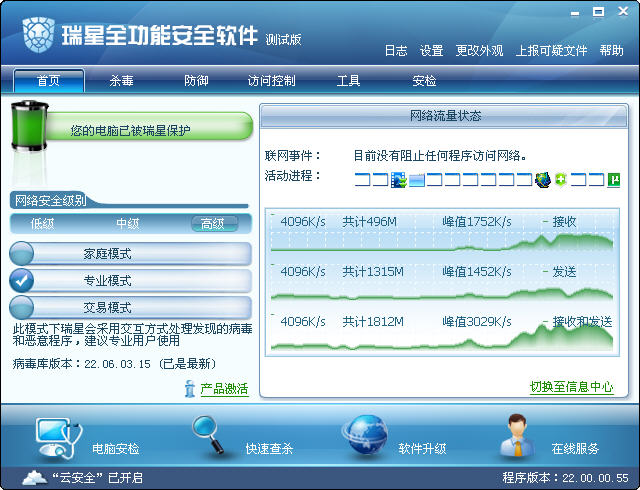Click the 共计1812M value

pos(373,322)
